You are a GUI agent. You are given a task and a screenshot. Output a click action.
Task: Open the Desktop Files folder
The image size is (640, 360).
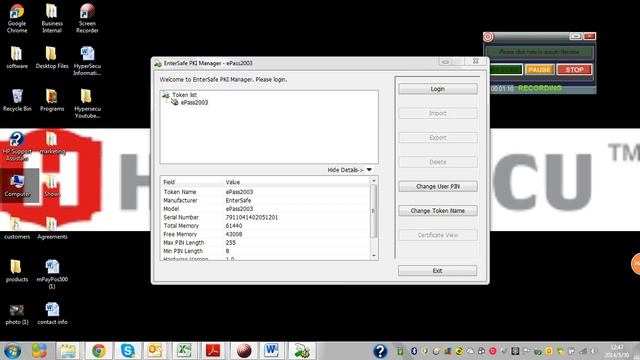pyautogui.click(x=52, y=58)
